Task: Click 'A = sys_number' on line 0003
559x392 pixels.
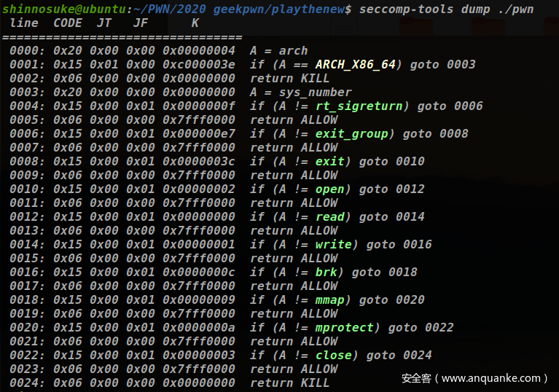Action: tap(300, 93)
